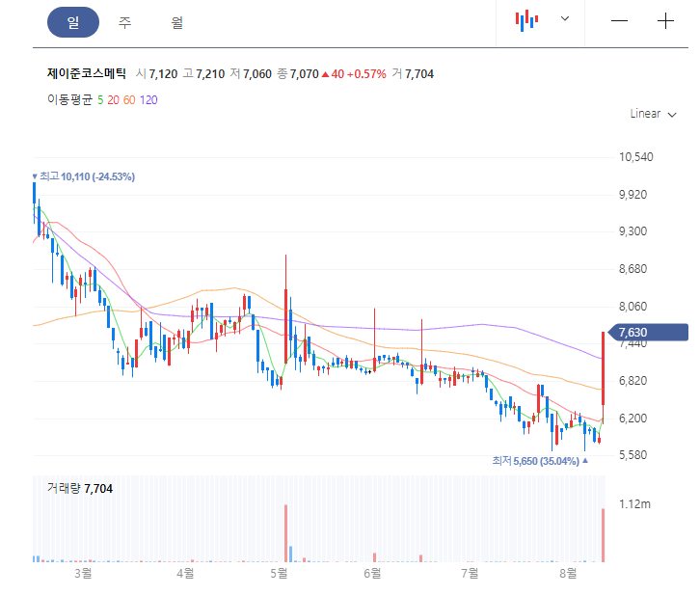Expand the chart type dropdown arrow
The height and width of the screenshot is (595, 700).
coord(565,18)
